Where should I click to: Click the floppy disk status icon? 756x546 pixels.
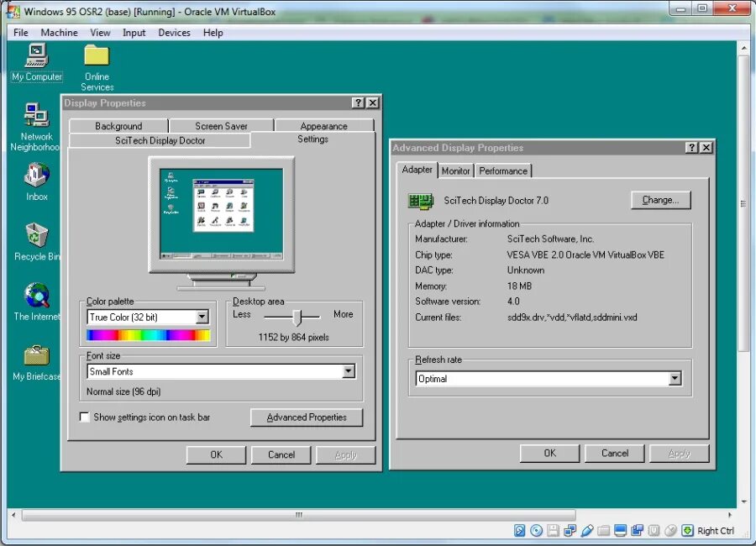[x=553, y=531]
